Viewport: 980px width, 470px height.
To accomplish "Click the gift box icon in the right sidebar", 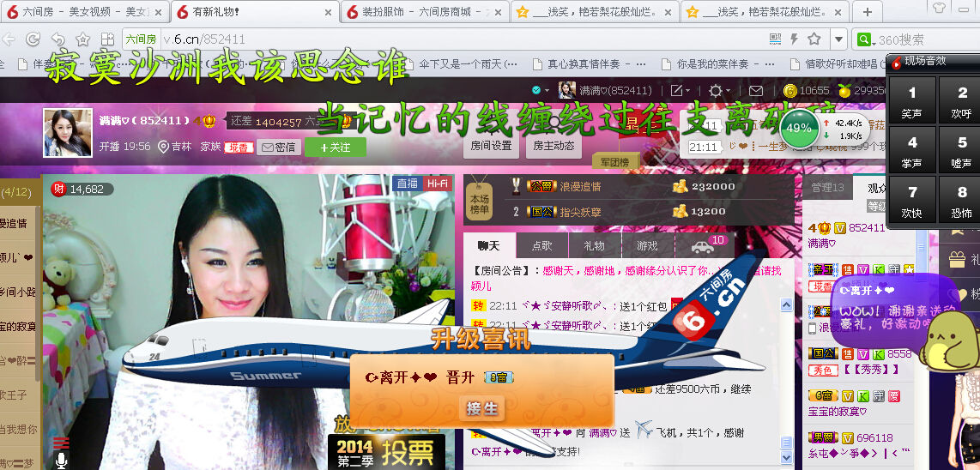I will 957,259.
